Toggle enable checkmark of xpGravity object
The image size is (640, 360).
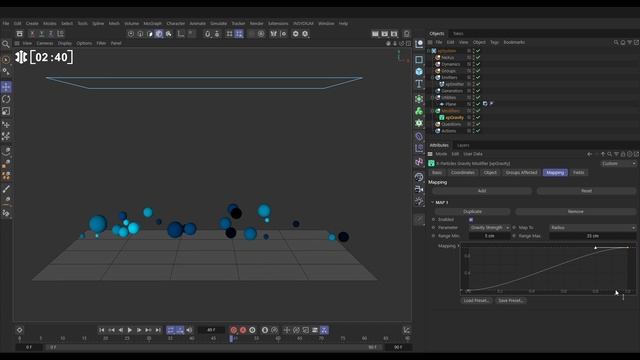[478, 118]
